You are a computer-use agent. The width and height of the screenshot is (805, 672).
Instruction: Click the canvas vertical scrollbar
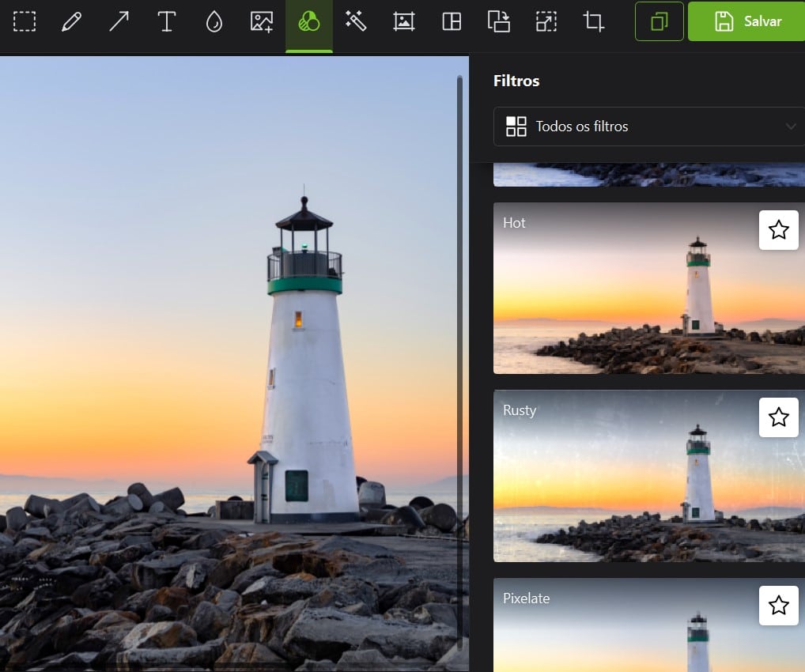pyautogui.click(x=459, y=364)
